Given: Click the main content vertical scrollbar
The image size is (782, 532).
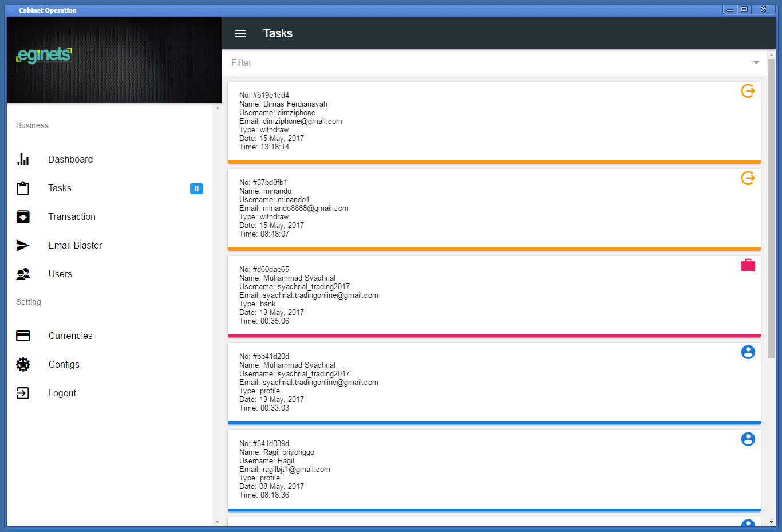Looking at the screenshot, I should pos(771,208).
